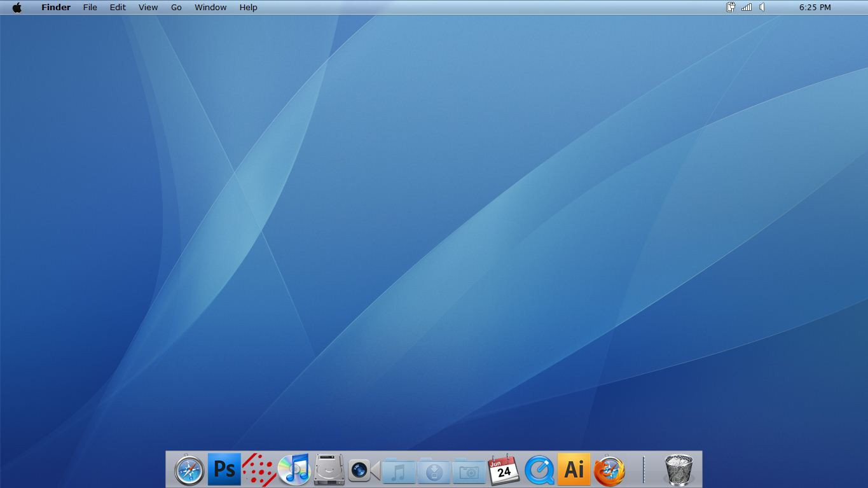Click the signal strength bars icon

click(747, 8)
